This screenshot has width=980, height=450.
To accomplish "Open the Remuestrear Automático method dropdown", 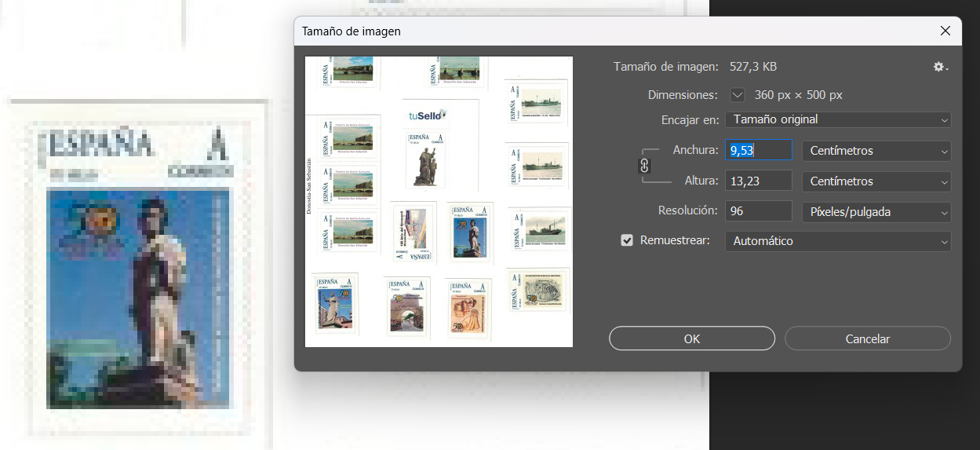I will [837, 241].
